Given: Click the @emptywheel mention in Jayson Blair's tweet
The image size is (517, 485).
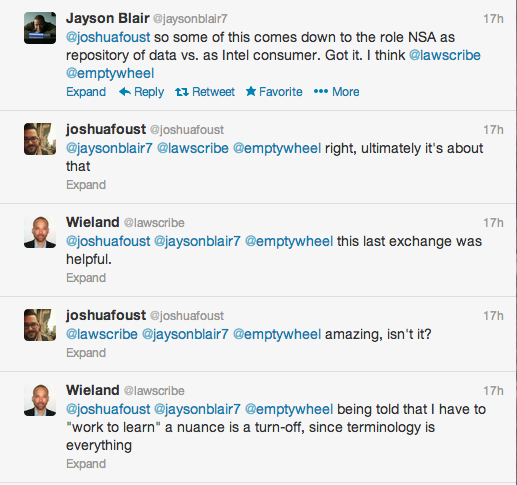Looking at the screenshot, I should pos(110,73).
